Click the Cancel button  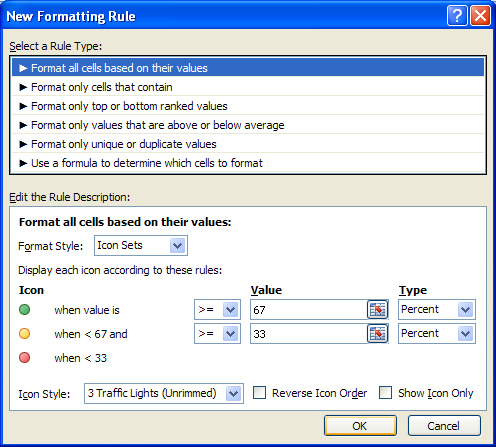pyautogui.click(x=444, y=426)
